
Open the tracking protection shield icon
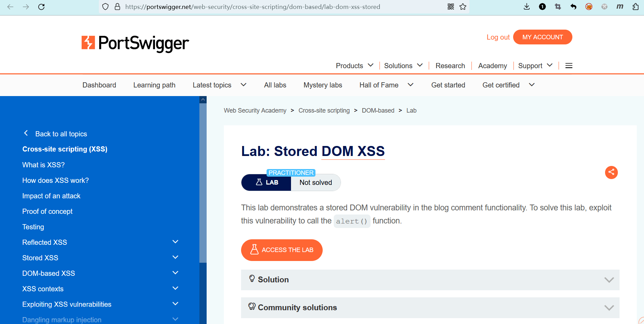coord(106,7)
